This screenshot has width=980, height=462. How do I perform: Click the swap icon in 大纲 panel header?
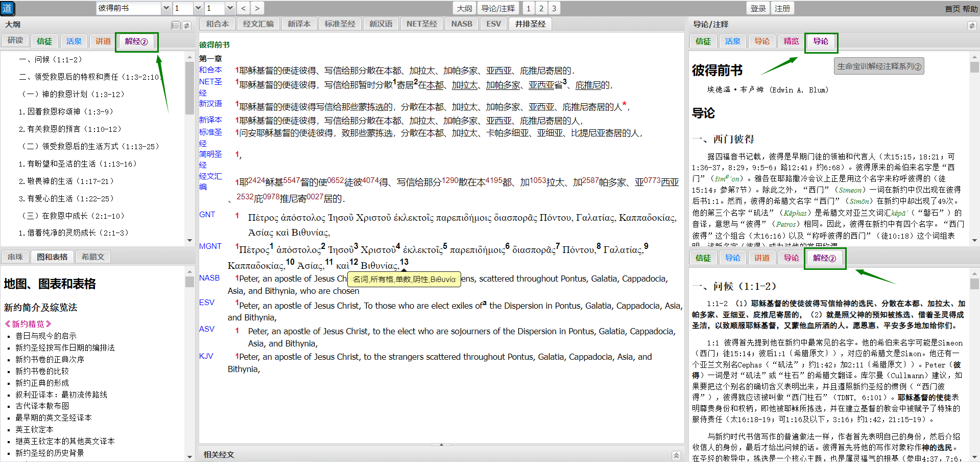coord(187,25)
